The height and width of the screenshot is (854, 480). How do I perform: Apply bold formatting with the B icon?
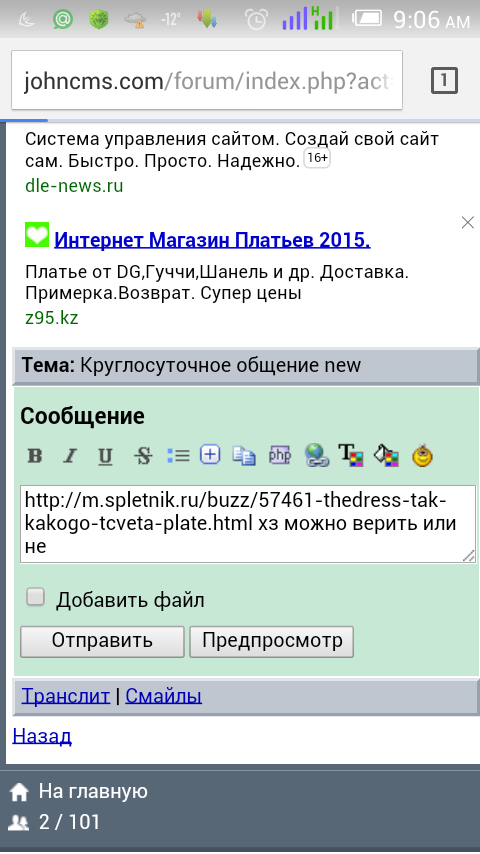[x=35, y=455]
